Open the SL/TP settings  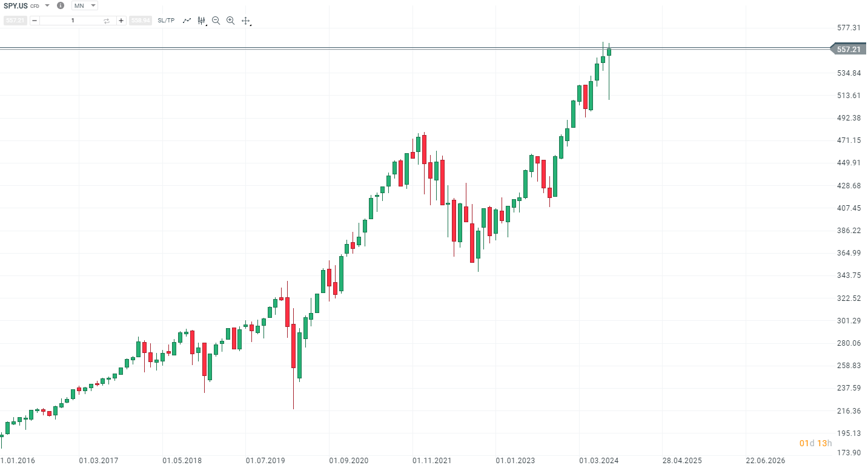pos(166,21)
